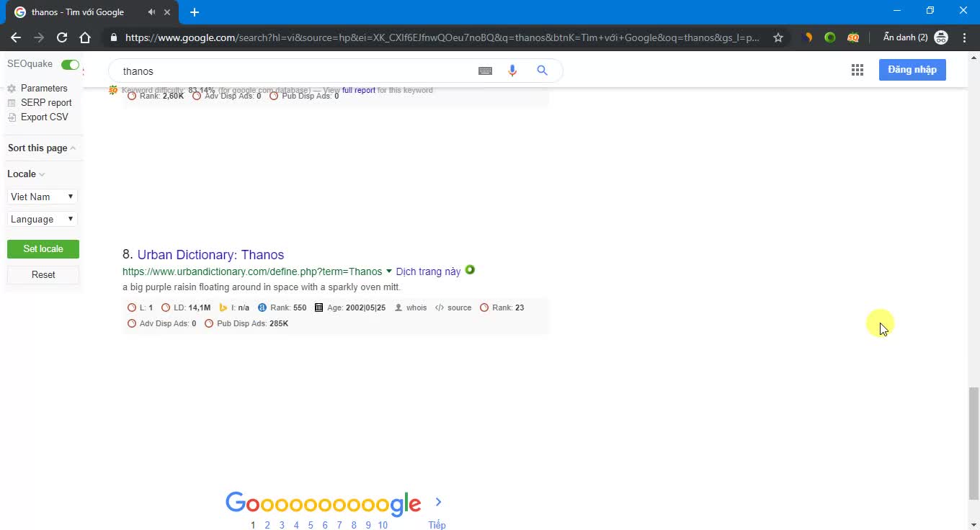This screenshot has height=530, width=980.
Task: Mute the thanos tab audio icon
Action: tap(151, 12)
